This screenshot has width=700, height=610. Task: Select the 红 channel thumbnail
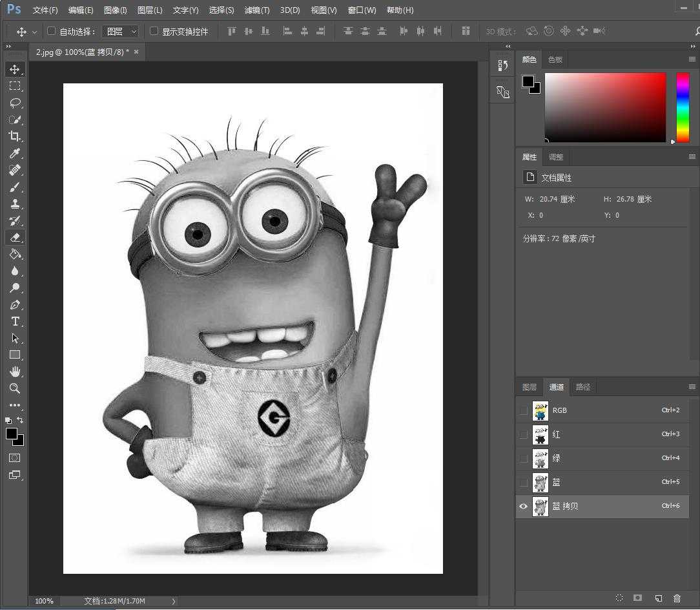[x=540, y=435]
